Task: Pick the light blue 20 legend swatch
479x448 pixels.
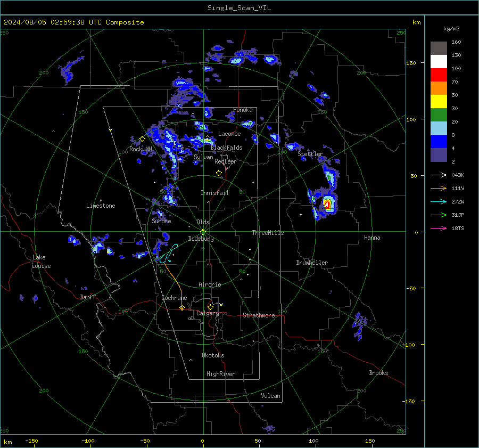Action: [x=439, y=128]
